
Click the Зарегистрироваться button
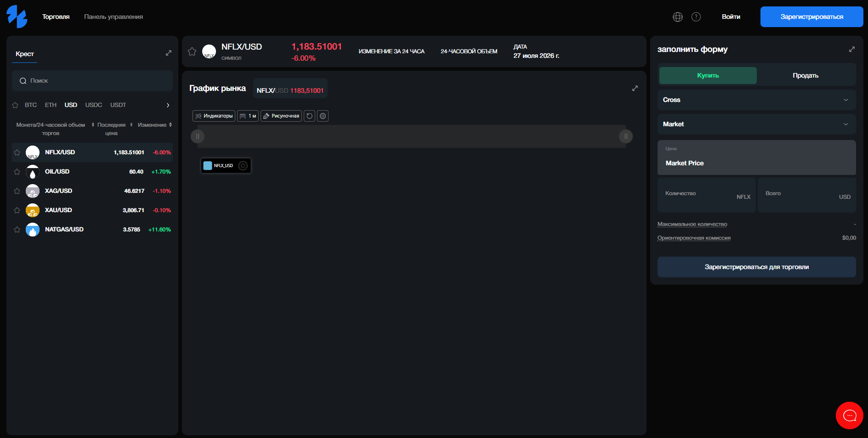pyautogui.click(x=812, y=17)
